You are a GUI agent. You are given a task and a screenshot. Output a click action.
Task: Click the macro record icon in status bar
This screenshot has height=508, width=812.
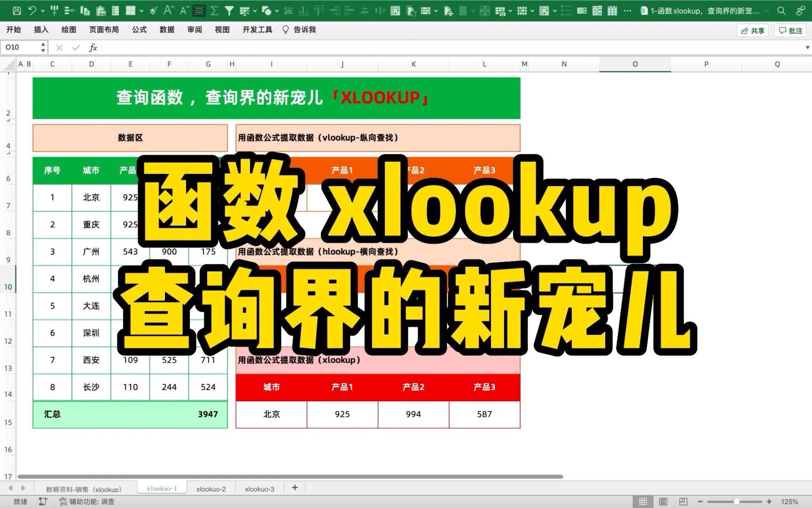[x=43, y=501]
